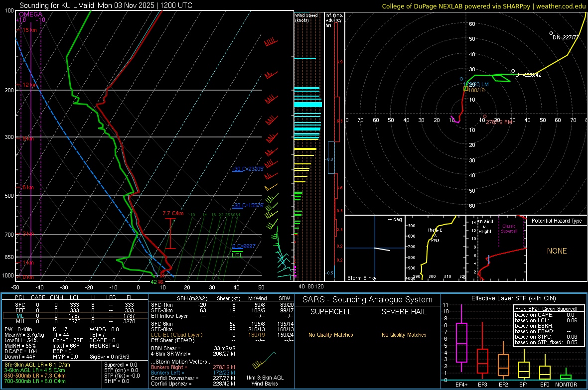Click the orange 'LCL-EL (Cloud Layer)' row

click(222, 335)
